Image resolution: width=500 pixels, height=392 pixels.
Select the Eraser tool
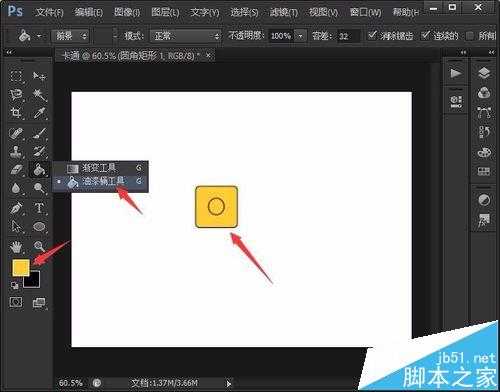16,169
